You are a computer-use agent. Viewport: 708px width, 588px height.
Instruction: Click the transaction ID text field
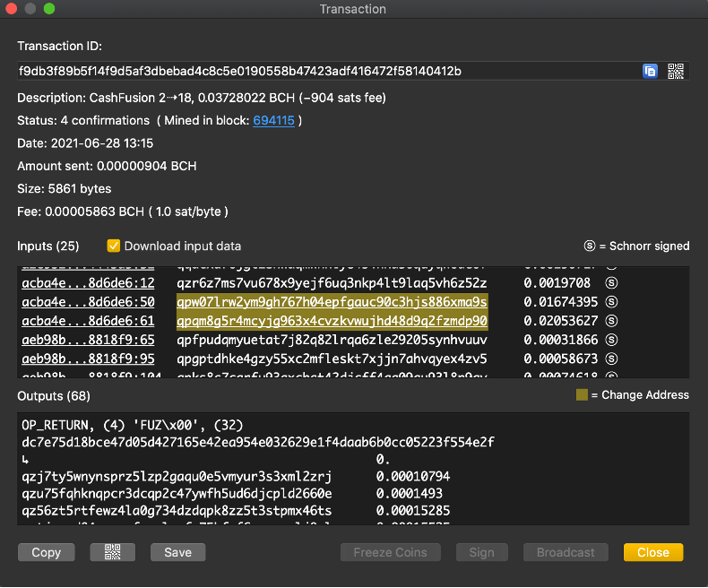[323, 71]
